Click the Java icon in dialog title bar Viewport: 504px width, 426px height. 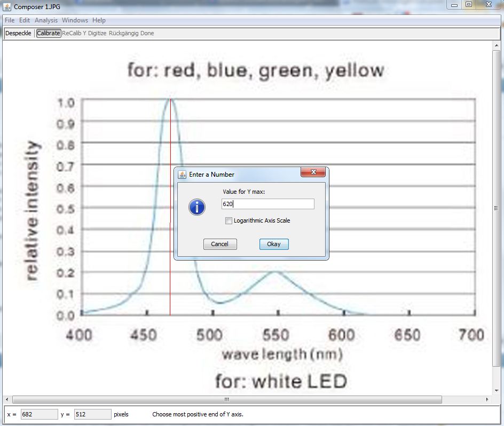pyautogui.click(x=182, y=175)
